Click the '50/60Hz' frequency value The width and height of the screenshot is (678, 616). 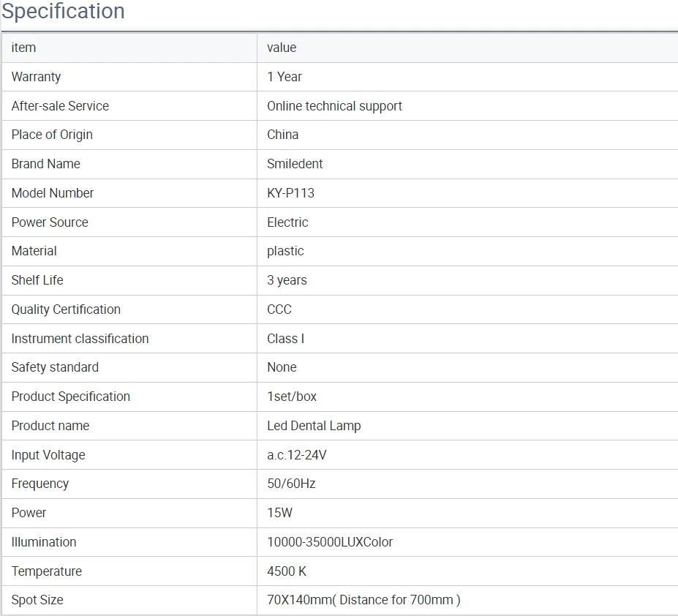click(291, 484)
